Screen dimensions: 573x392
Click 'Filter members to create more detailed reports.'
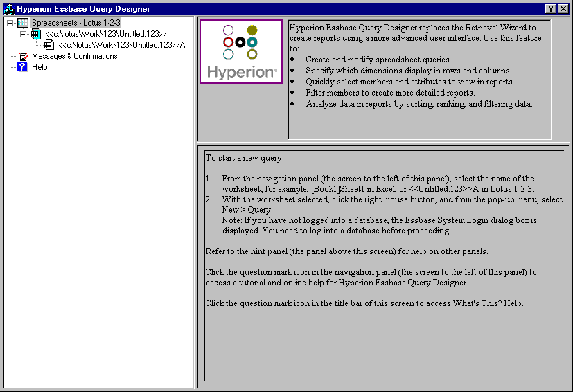(x=390, y=93)
